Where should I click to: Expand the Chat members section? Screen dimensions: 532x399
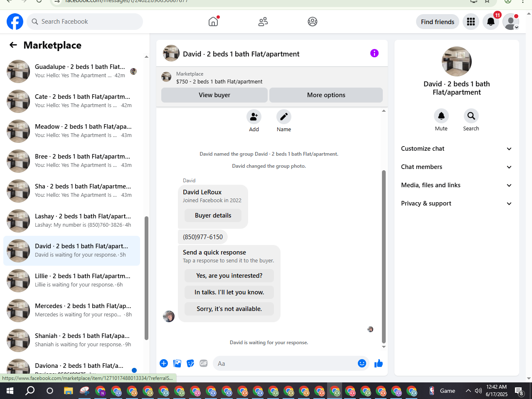click(456, 167)
